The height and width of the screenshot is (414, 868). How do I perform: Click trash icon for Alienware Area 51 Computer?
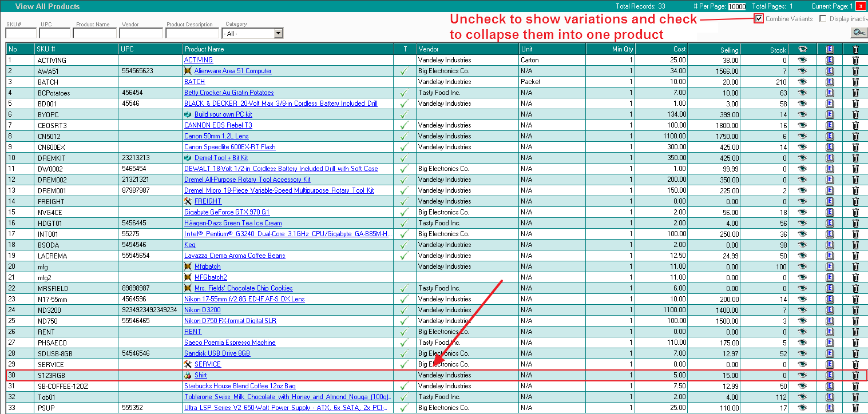[855, 71]
